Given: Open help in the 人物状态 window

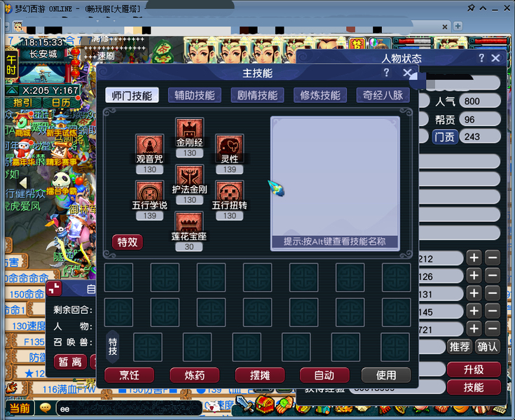Looking at the screenshot, I should (x=481, y=58).
